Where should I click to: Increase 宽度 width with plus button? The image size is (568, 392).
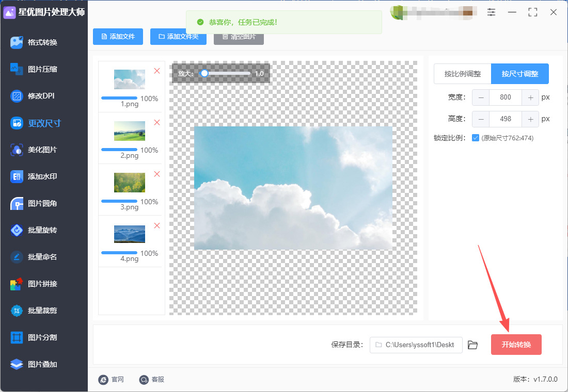click(530, 97)
